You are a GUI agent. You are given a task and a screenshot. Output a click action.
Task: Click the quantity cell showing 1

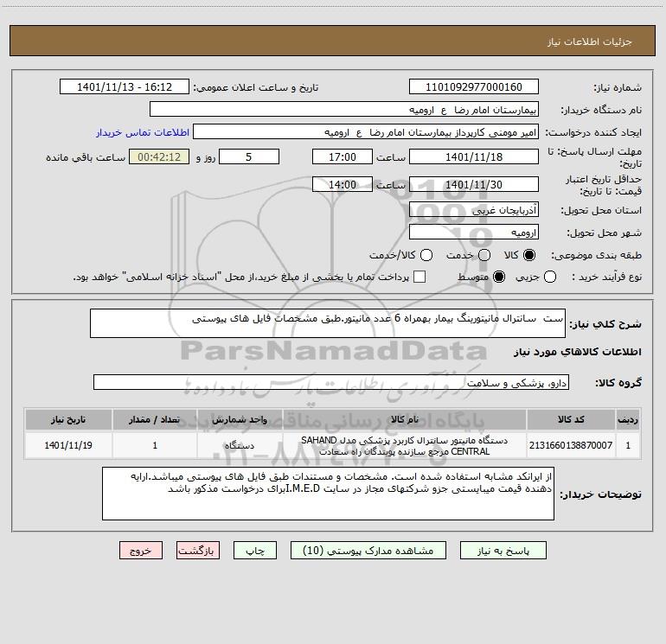click(x=155, y=445)
